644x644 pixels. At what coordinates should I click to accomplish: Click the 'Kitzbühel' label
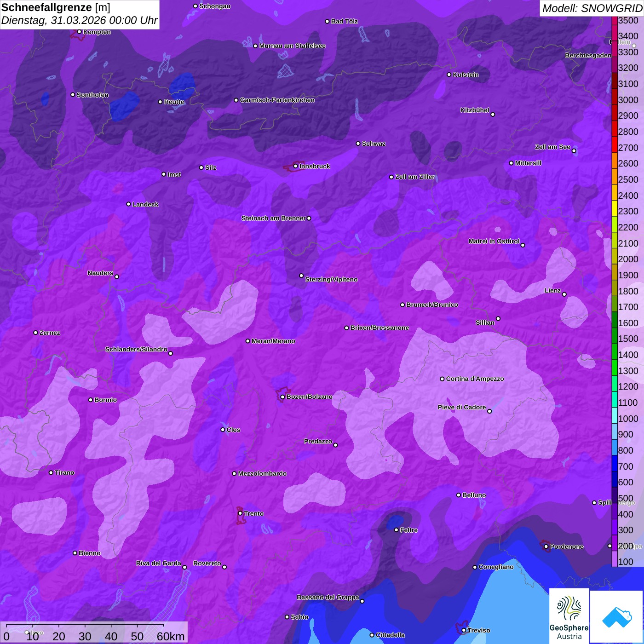[x=475, y=110]
